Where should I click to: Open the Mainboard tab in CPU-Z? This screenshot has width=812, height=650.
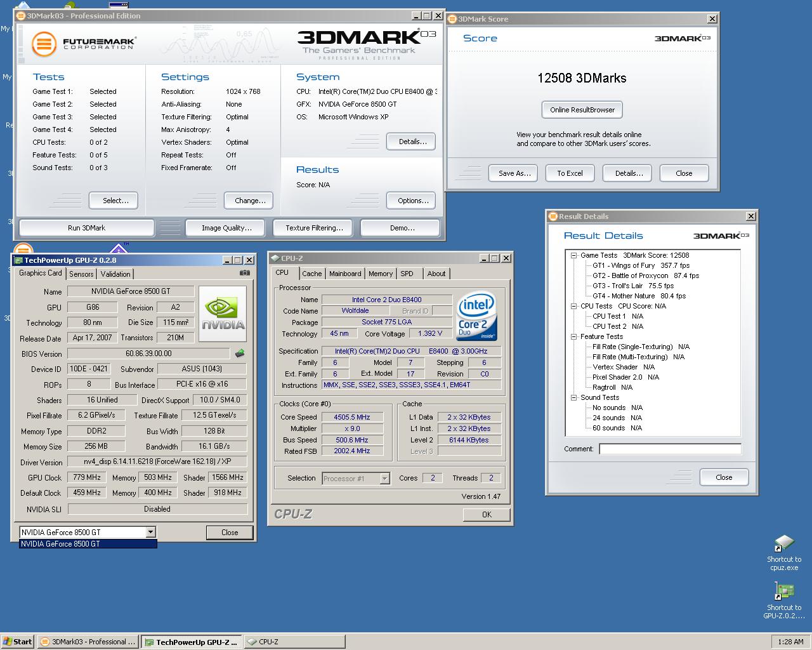345,274
